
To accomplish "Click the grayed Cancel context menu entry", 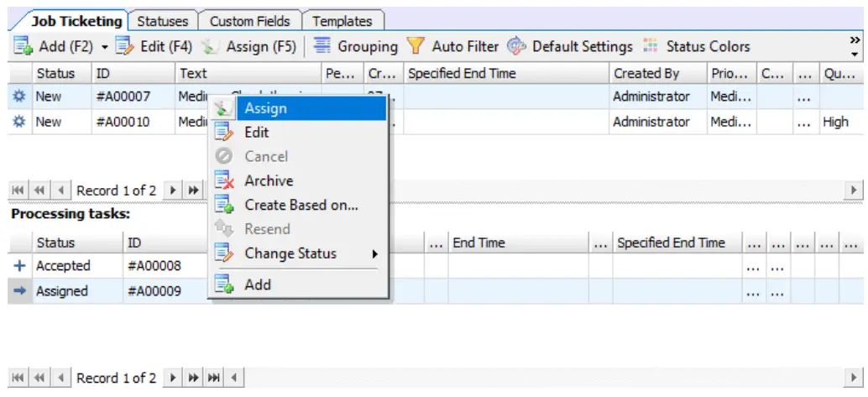I will (298, 156).
